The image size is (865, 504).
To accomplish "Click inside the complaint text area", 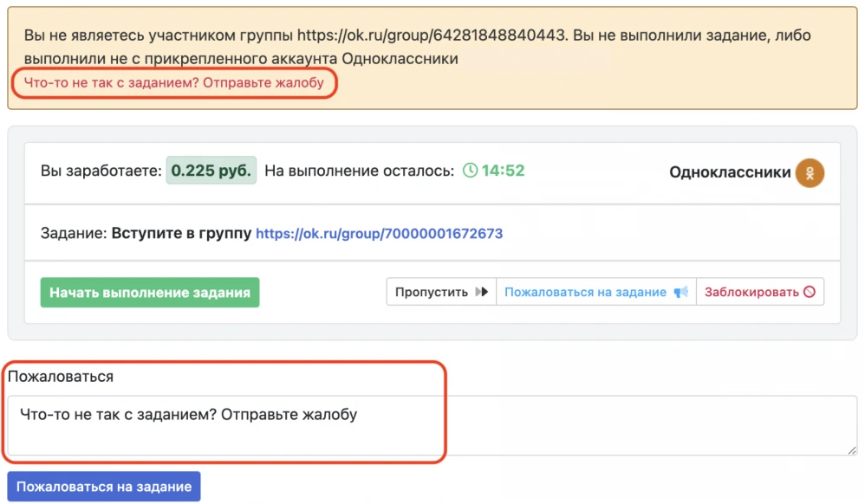I will 347,424.
